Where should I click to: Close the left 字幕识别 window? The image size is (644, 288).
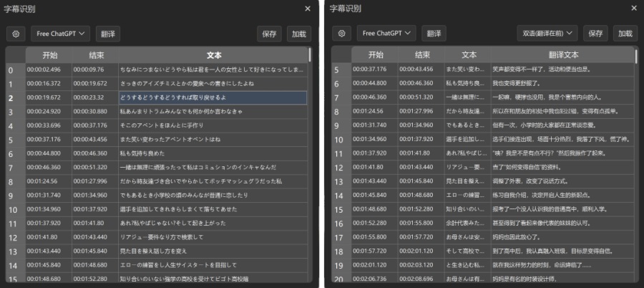pyautogui.click(x=308, y=9)
